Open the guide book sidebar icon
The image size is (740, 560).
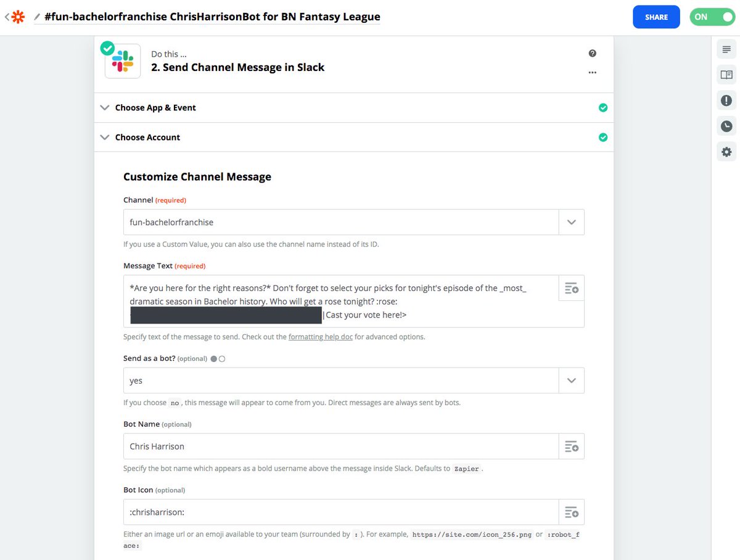pos(726,75)
